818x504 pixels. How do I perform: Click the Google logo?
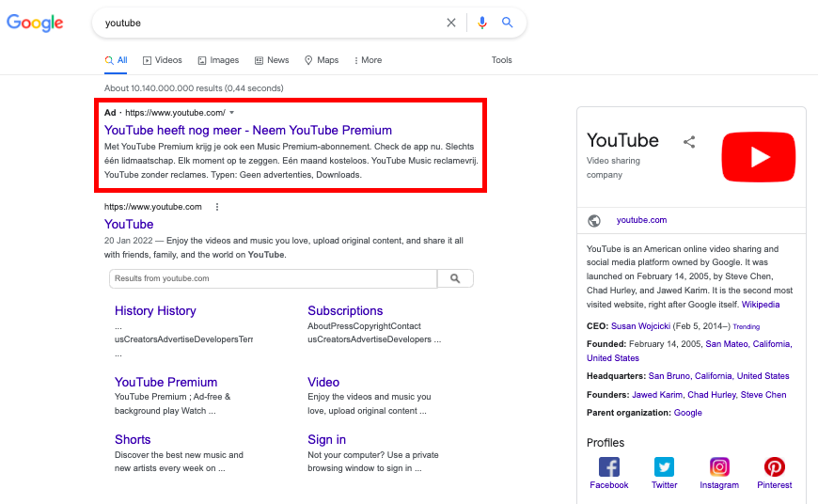[x=35, y=23]
